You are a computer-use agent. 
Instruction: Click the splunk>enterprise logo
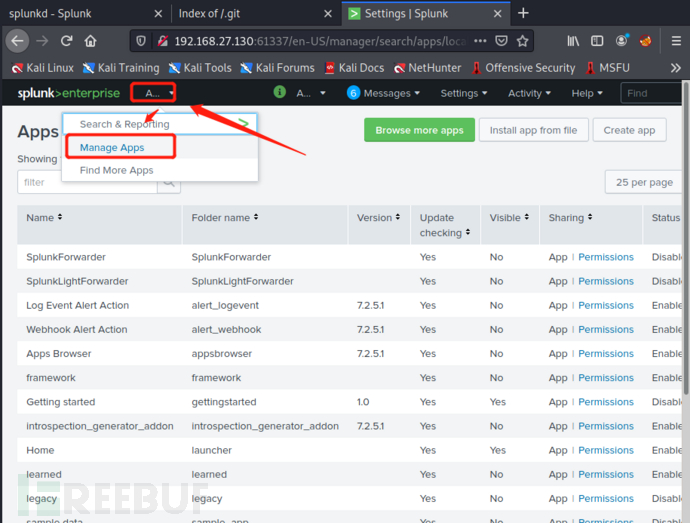69,93
